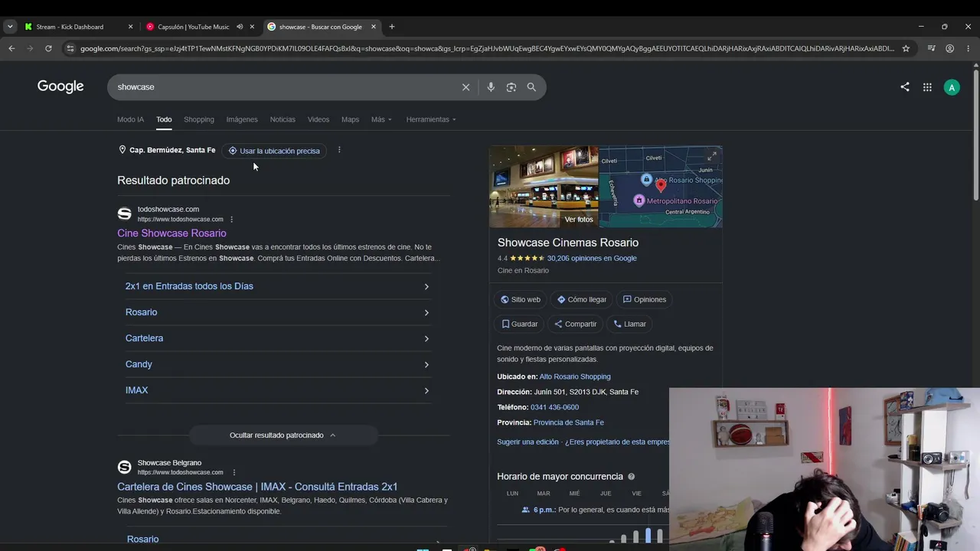Open the media control icon in Chrome toolbar
980x551 pixels.
tap(931, 48)
